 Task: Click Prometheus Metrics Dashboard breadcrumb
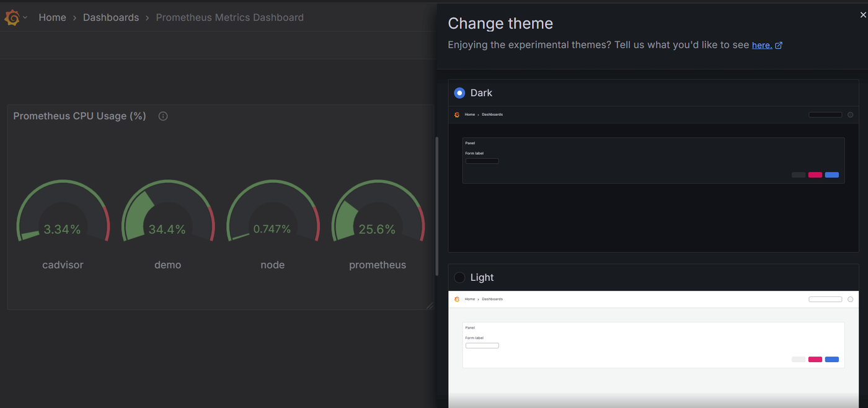click(x=229, y=17)
